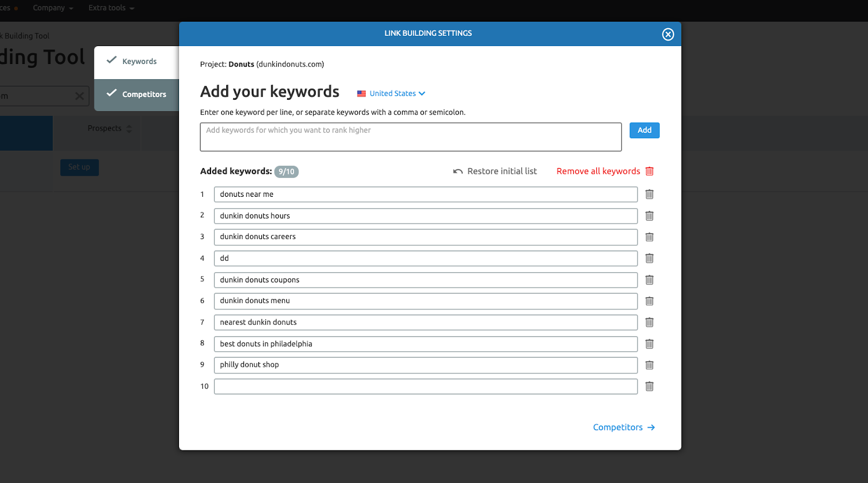Restore initial keyword list
The height and width of the screenshot is (483, 868).
click(495, 171)
